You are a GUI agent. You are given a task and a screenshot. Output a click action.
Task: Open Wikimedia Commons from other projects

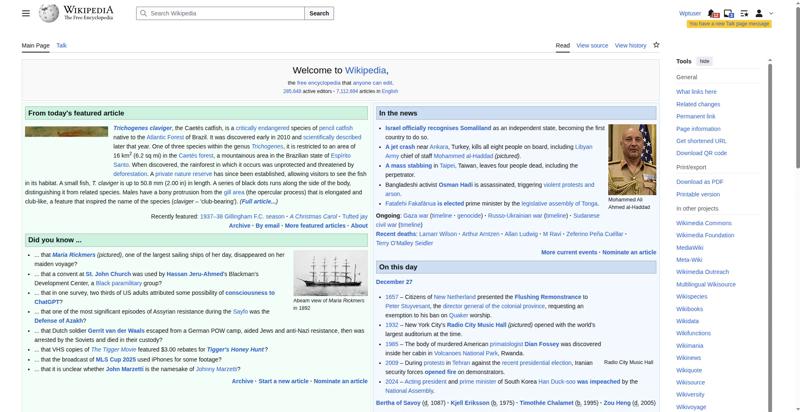tap(703, 223)
